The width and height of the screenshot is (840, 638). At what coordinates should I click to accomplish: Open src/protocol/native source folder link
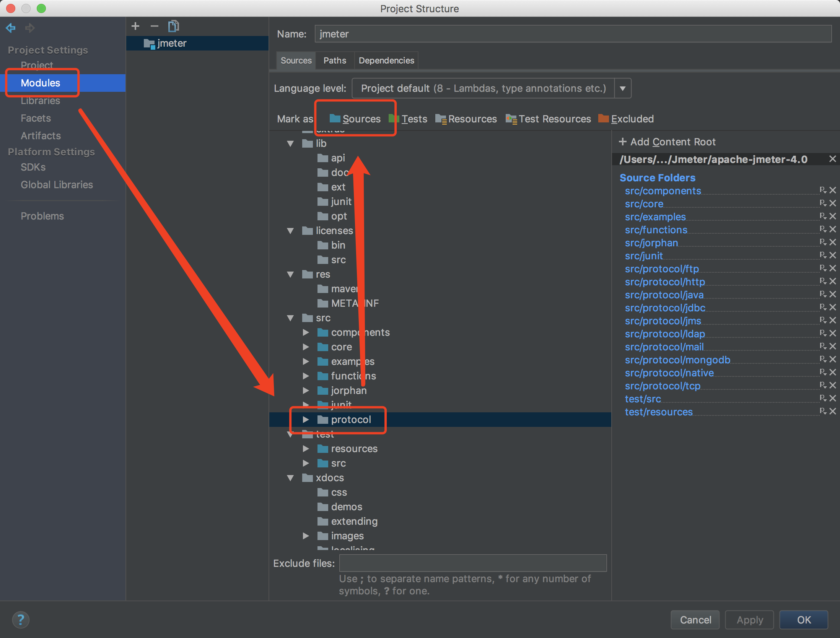pos(669,373)
